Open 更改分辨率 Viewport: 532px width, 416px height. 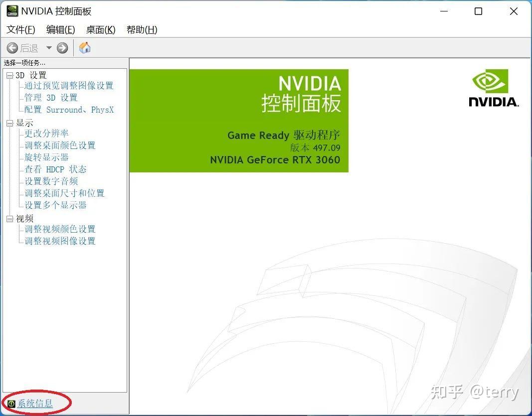[x=47, y=133]
